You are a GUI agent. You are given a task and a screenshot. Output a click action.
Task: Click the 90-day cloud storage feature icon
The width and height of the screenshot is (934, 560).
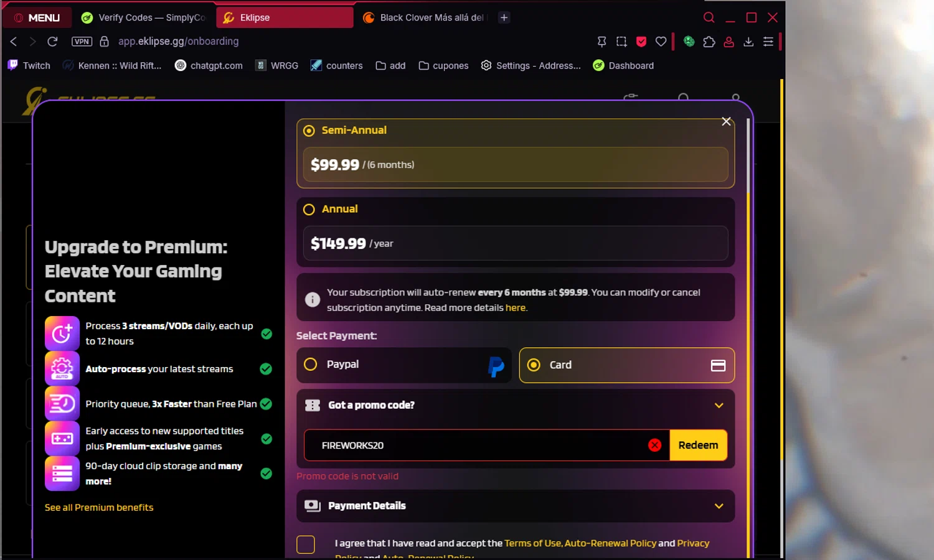[x=62, y=474]
